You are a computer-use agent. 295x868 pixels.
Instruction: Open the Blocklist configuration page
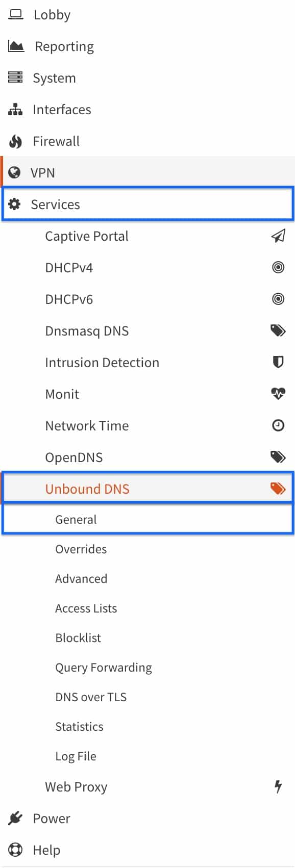(x=78, y=637)
